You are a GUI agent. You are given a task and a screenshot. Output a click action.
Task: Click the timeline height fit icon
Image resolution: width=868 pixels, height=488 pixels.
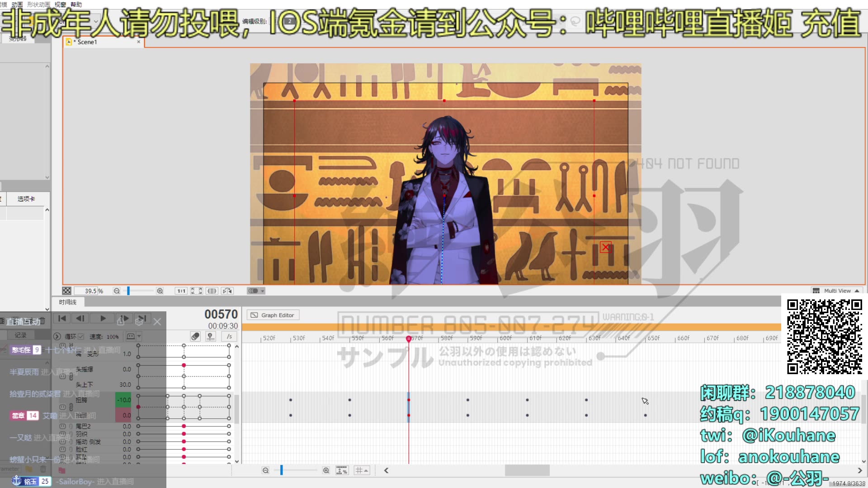tap(342, 470)
